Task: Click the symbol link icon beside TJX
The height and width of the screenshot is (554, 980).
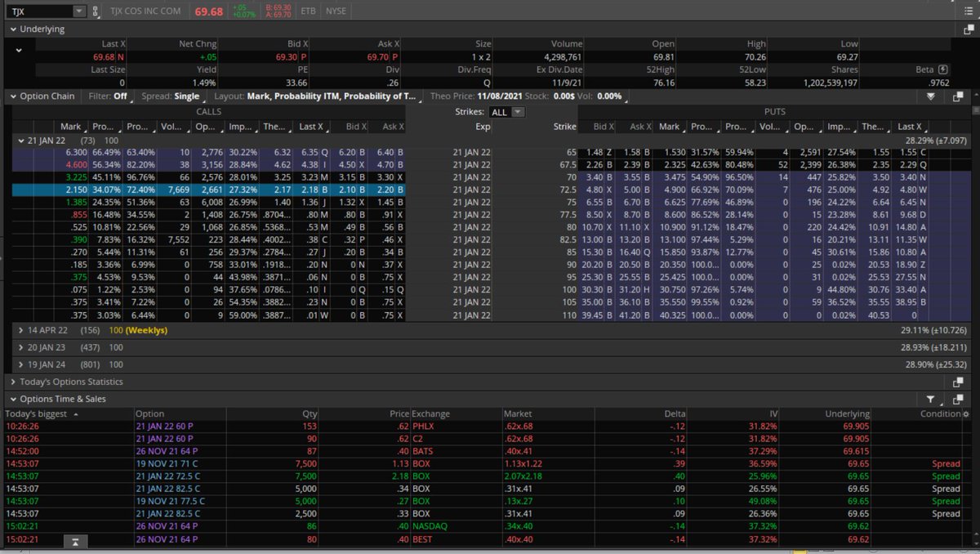Action: (96, 11)
